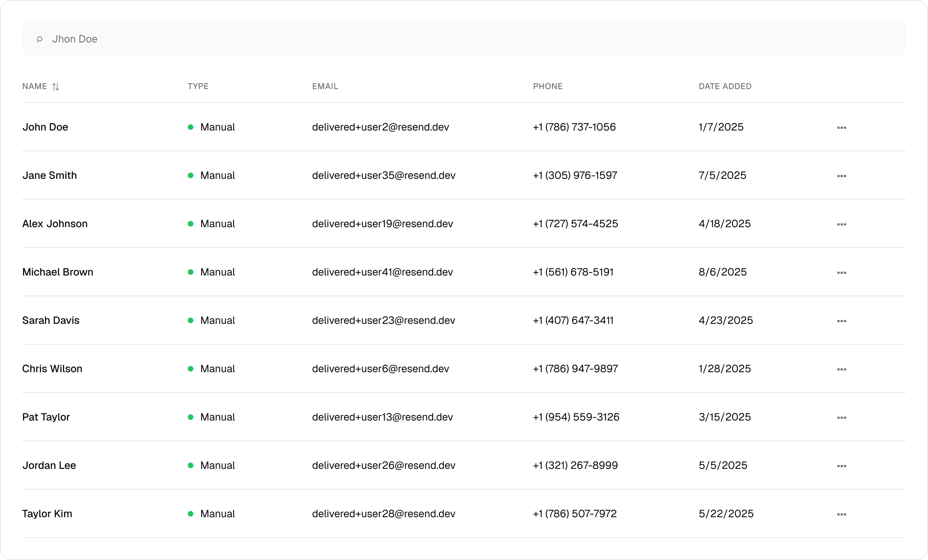
Task: Select the Sarah Davis contact name
Action: click(x=51, y=320)
